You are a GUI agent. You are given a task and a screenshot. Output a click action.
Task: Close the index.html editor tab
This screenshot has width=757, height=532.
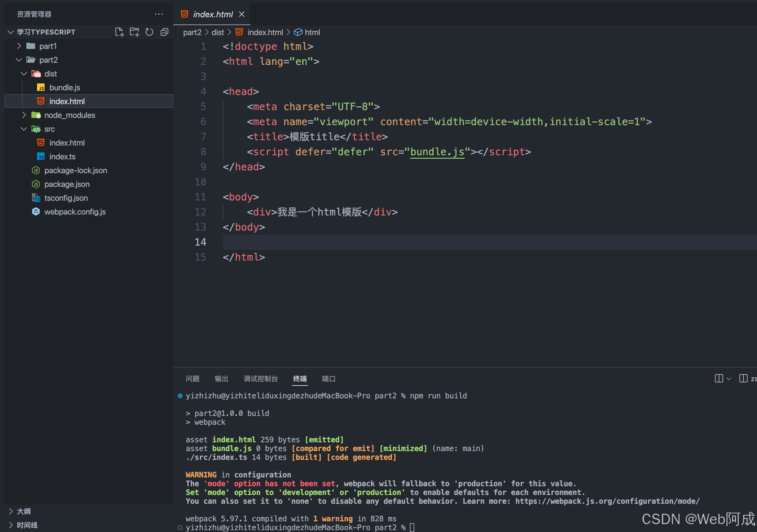[242, 14]
